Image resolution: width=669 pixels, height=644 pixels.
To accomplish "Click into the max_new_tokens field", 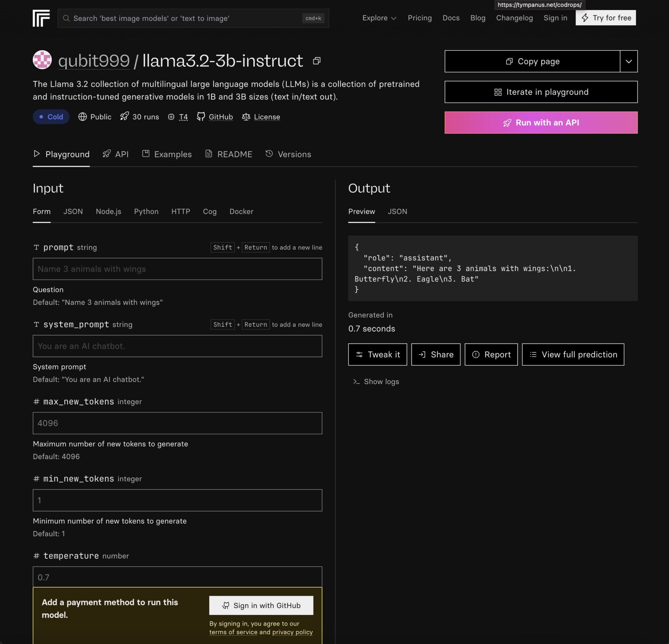I will [x=177, y=423].
